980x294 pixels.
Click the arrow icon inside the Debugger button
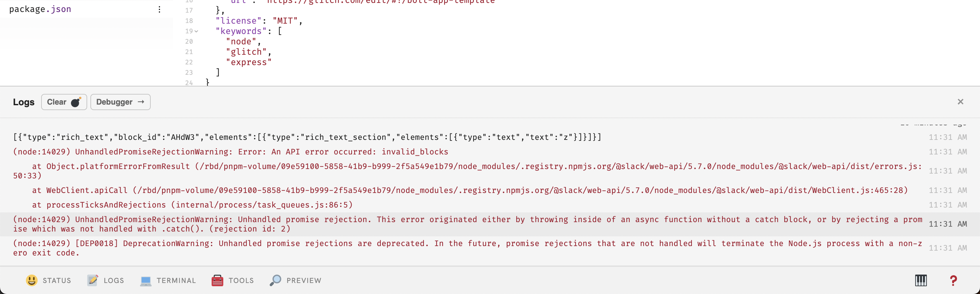tap(140, 102)
